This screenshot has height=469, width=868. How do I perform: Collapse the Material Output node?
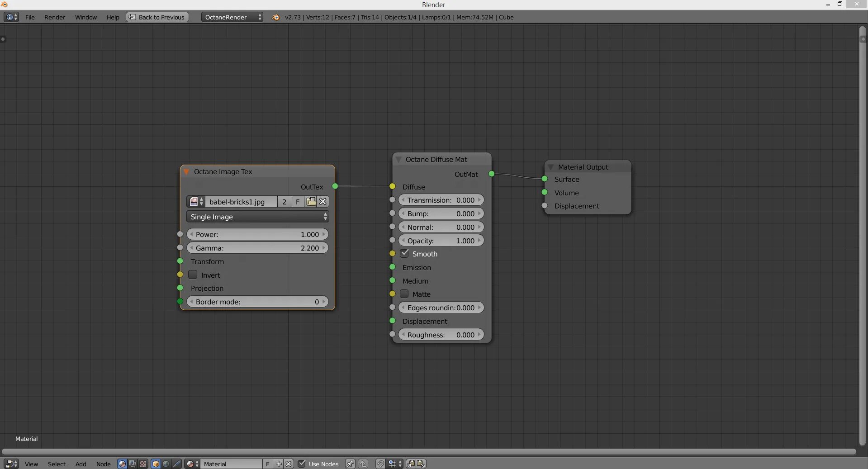coord(550,167)
